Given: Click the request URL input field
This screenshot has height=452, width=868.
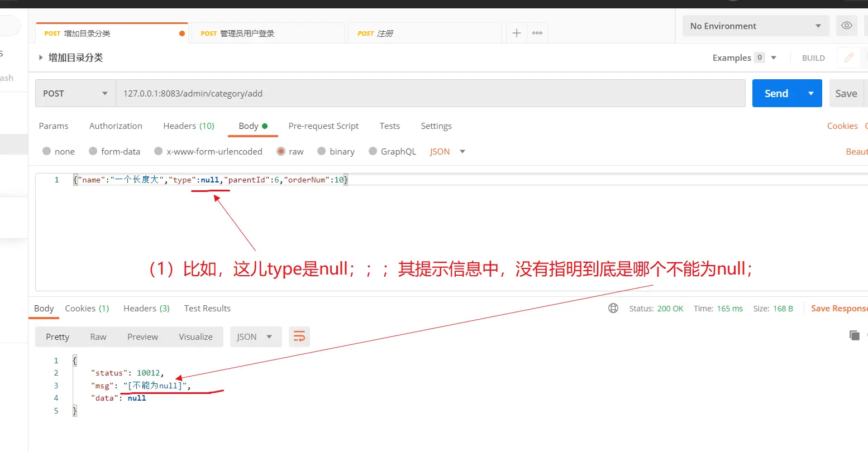Looking at the screenshot, I should [x=430, y=93].
